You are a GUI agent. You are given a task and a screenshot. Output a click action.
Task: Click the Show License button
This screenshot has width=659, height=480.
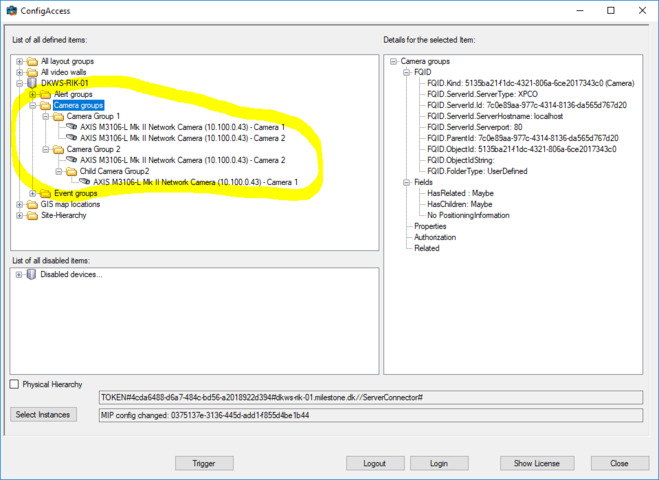pos(537,463)
